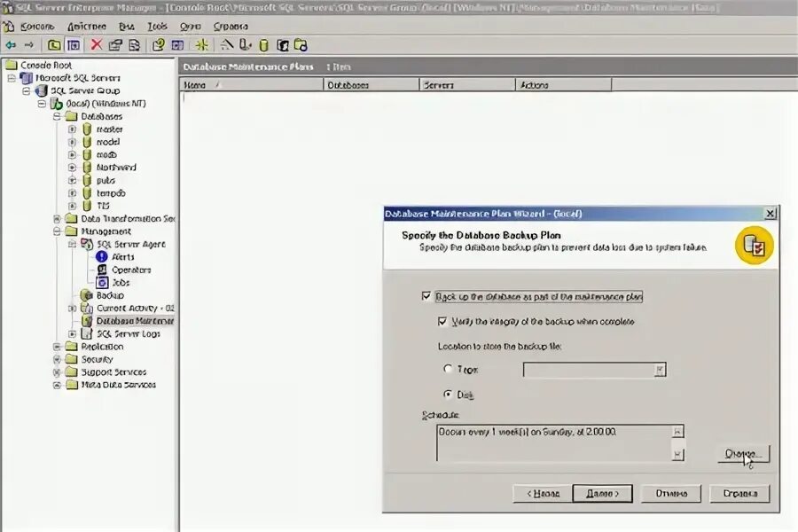Expand the Data Transformation Services folder
The height and width of the screenshot is (532, 798).
point(57,219)
